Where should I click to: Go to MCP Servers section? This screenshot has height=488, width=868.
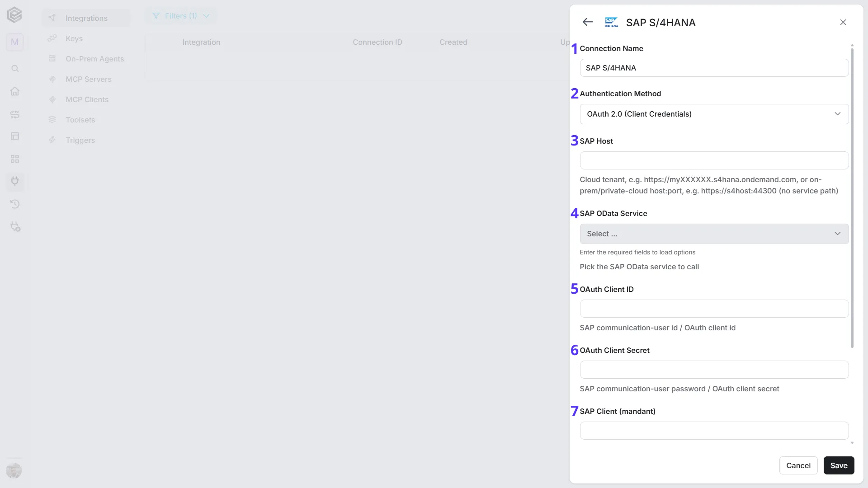coord(86,79)
